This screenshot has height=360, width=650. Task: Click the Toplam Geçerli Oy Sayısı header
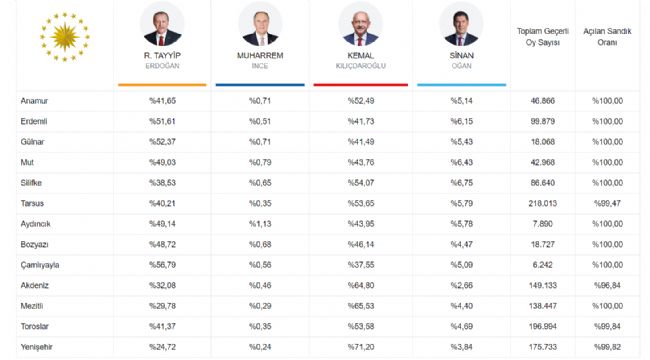tap(543, 37)
